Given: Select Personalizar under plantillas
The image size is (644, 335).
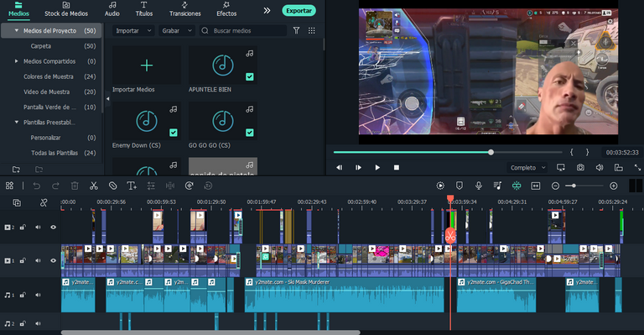Looking at the screenshot, I should (45, 138).
